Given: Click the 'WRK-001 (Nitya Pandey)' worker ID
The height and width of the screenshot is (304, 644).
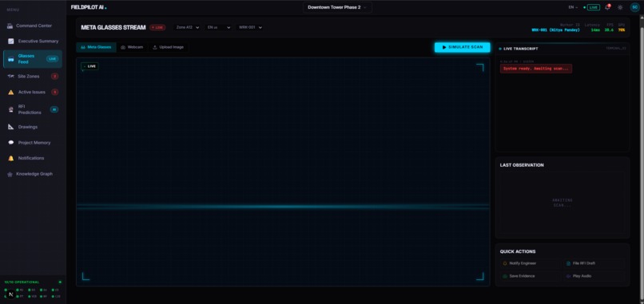Looking at the screenshot, I should pos(555,30).
